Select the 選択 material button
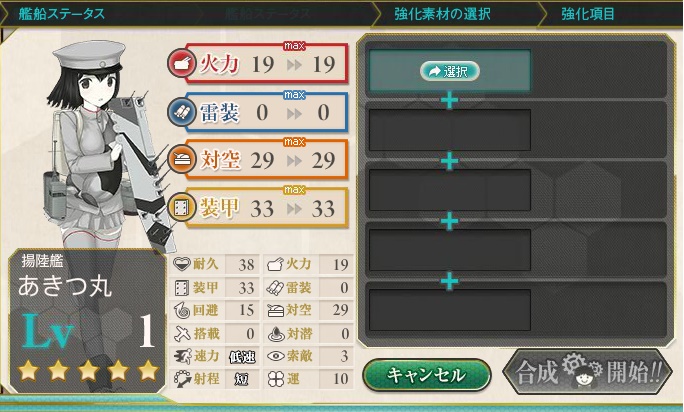 coord(450,71)
